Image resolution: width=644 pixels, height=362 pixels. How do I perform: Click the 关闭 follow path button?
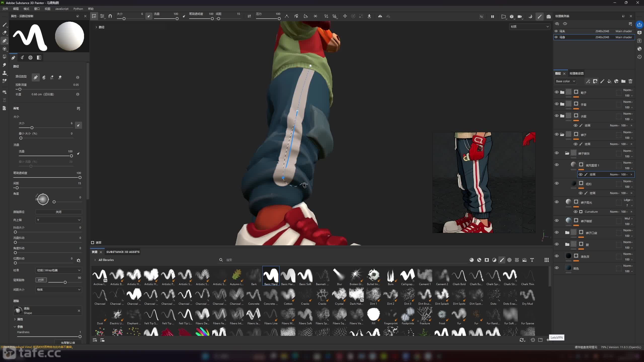[58, 212]
